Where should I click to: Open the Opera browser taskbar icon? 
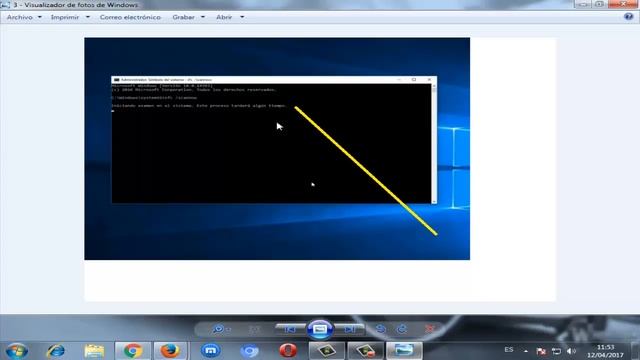(x=288, y=351)
